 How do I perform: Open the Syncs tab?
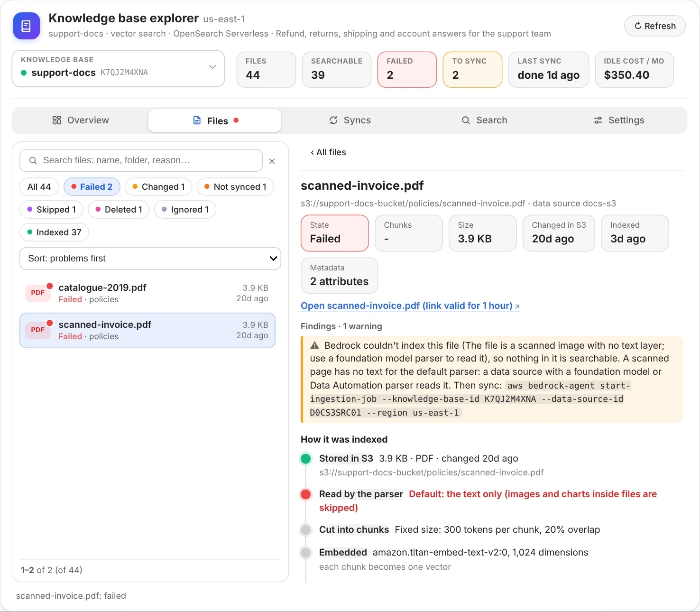(x=350, y=120)
